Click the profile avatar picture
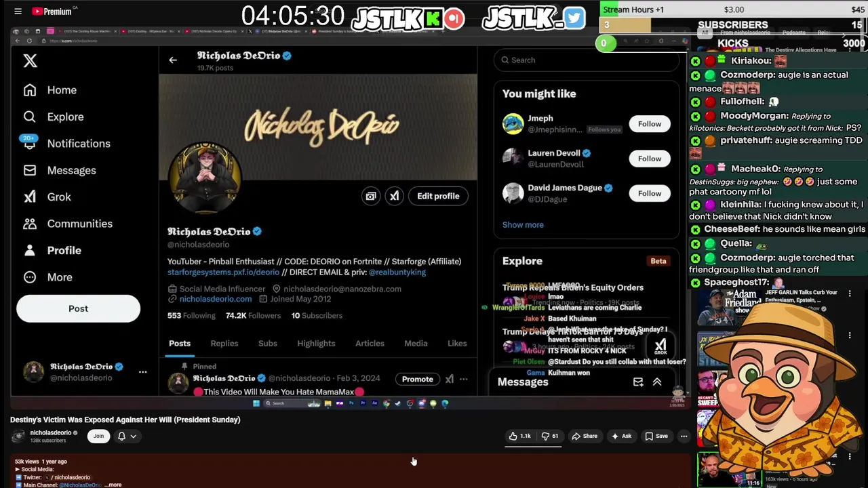This screenshot has height=488, width=868. point(205,178)
